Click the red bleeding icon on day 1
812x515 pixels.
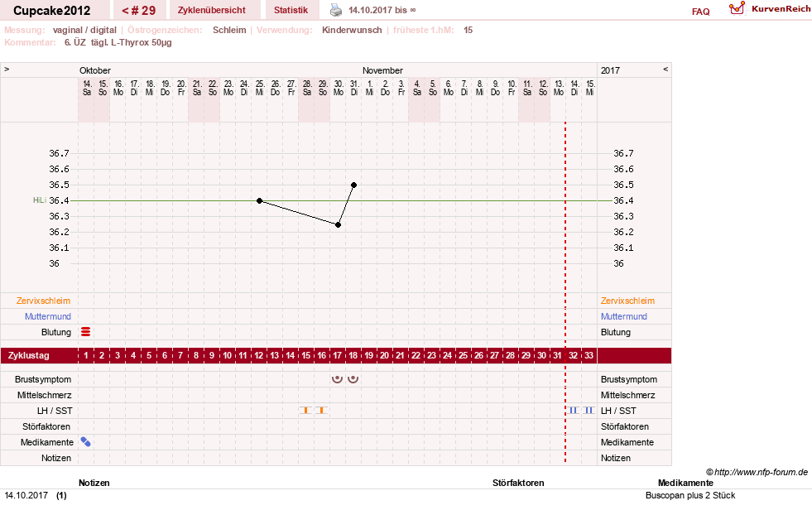tap(86, 332)
